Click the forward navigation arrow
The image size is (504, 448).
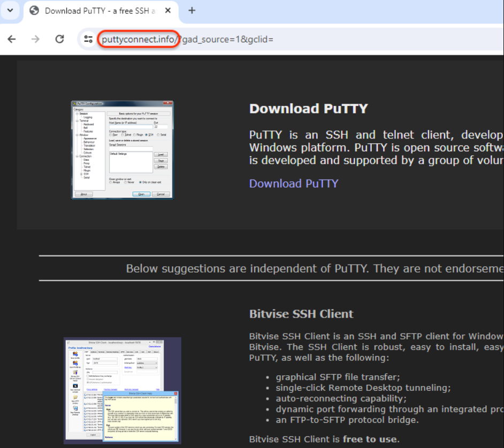35,39
